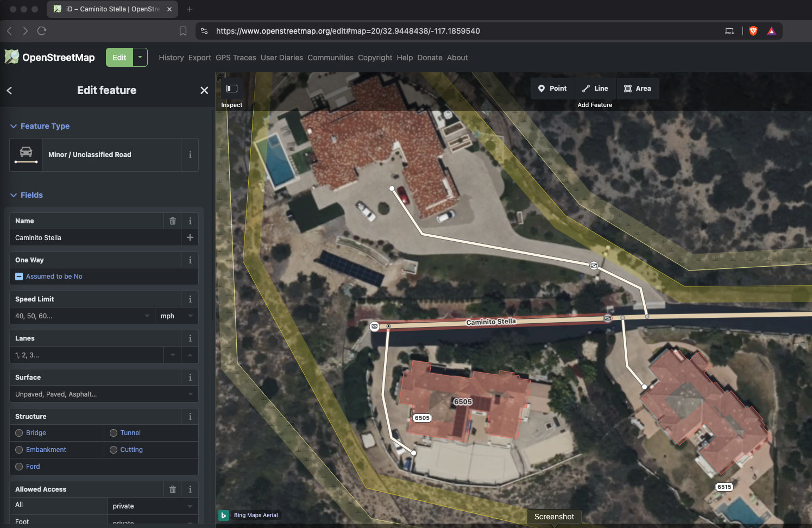812x528 pixels.
Task: Remove the Allowed Access field with trash icon
Action: 173,489
